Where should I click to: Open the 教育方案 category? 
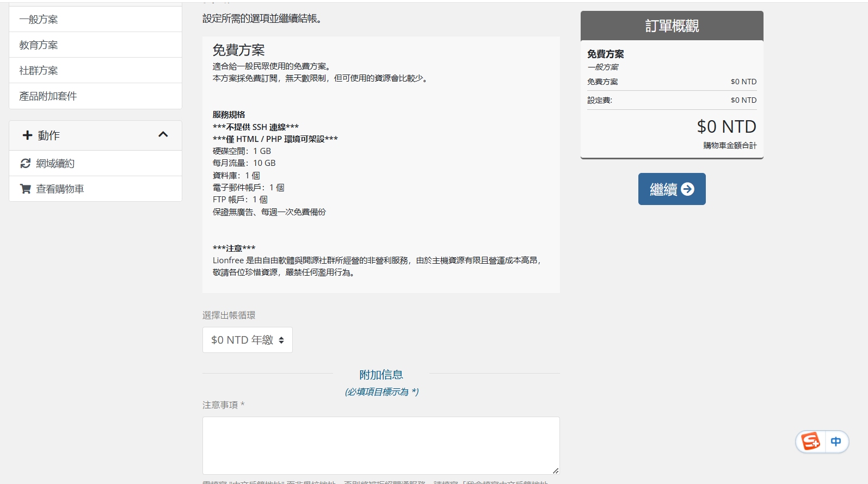pos(96,45)
